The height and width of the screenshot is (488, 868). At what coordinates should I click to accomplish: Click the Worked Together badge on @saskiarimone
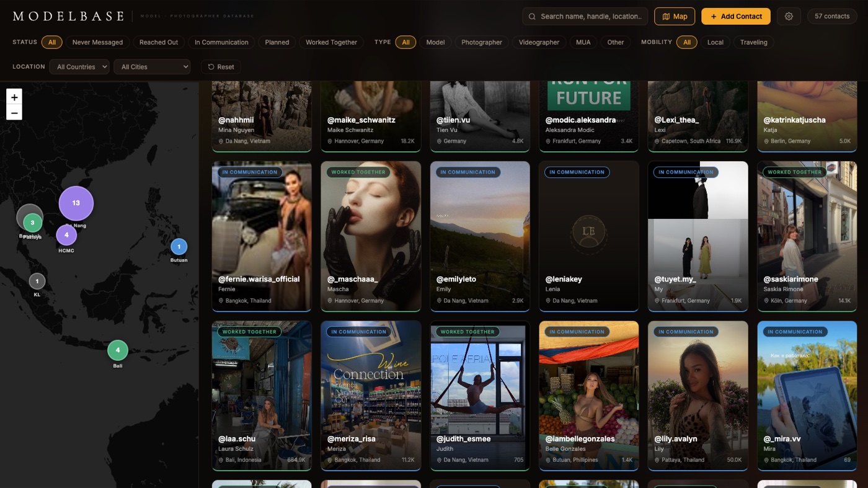794,172
